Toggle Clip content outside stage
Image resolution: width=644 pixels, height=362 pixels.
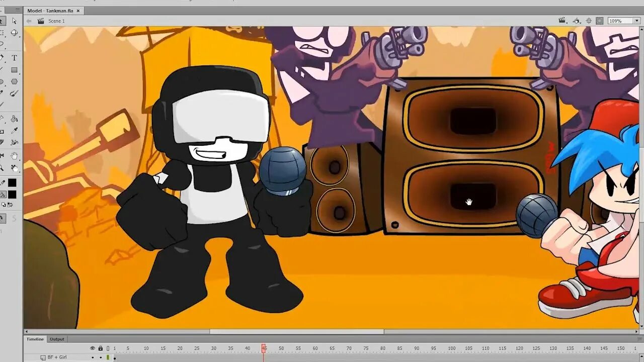[599, 21]
